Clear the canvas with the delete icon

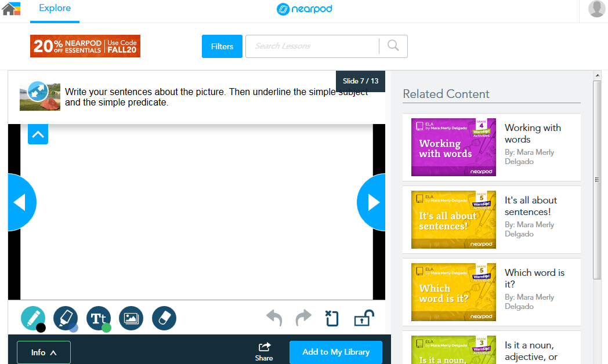(331, 318)
